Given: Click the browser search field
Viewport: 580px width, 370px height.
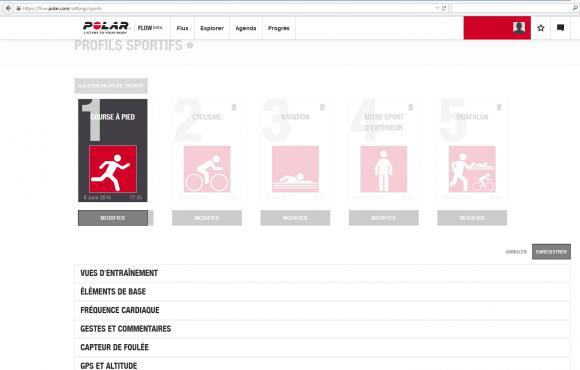Looking at the screenshot, I should tap(512, 8).
